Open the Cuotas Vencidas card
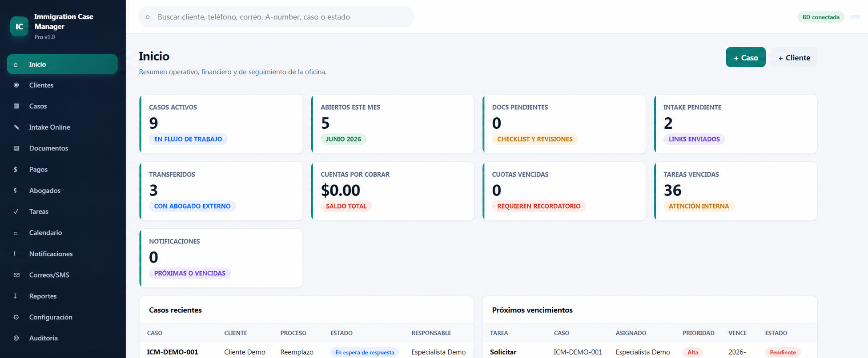The width and height of the screenshot is (868, 358). click(564, 191)
